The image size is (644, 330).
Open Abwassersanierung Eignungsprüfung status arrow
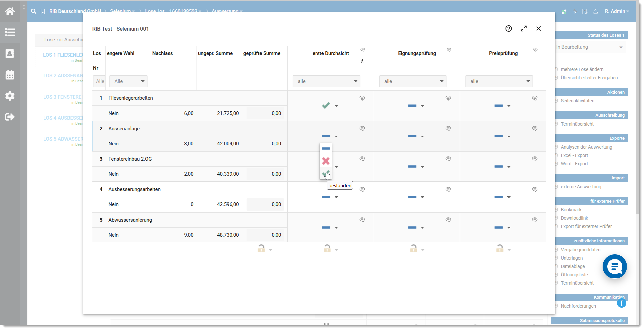[422, 228]
